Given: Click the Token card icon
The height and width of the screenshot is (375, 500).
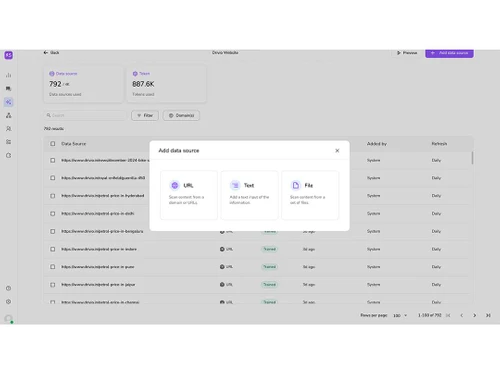Looking at the screenshot, I should (135, 74).
